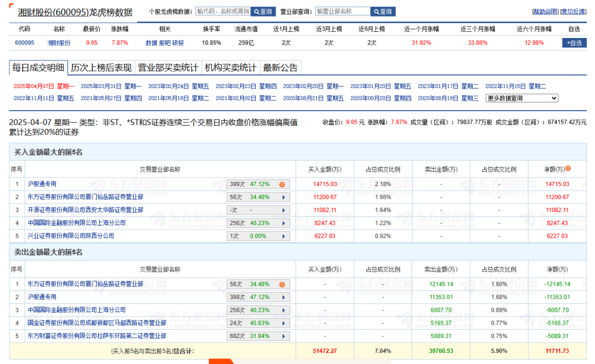Select date 2025年03月31日 星期一
The width and height of the screenshot is (595, 364).
[x=111, y=86]
